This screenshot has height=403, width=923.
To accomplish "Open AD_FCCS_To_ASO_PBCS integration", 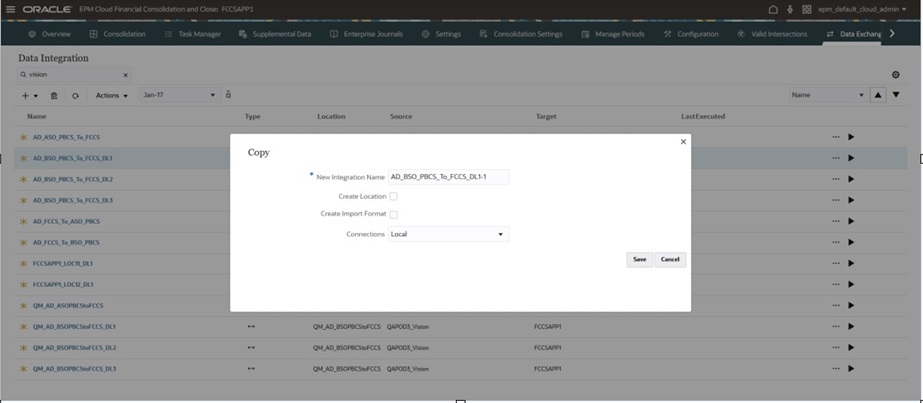I will pyautogui.click(x=66, y=221).
